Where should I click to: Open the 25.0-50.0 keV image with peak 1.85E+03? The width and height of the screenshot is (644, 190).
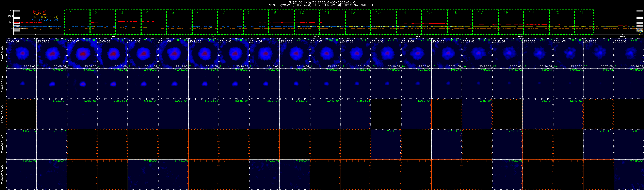[x=21, y=144]
